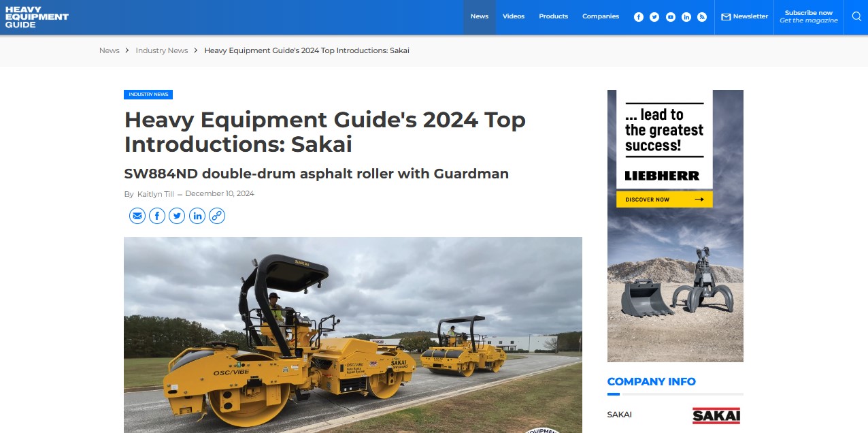
Task: Share article on LinkedIn
Action: (197, 216)
